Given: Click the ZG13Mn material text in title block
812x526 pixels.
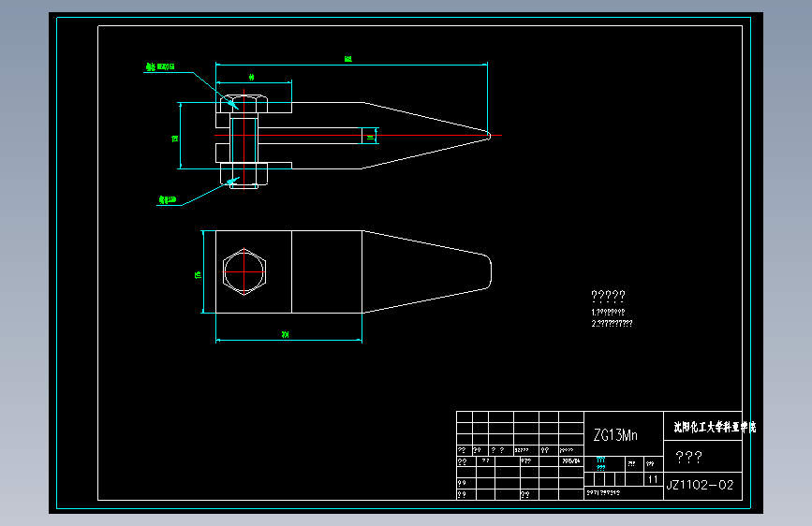Looking at the screenshot, I should 615,435.
